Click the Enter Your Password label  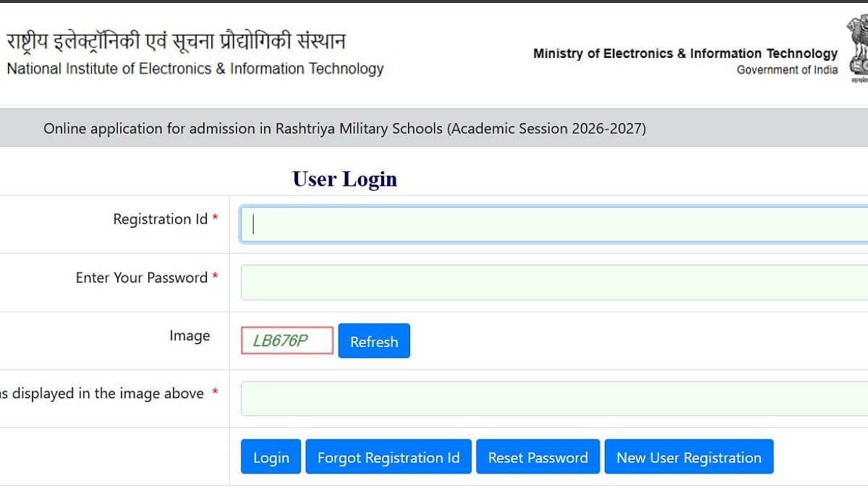141,278
